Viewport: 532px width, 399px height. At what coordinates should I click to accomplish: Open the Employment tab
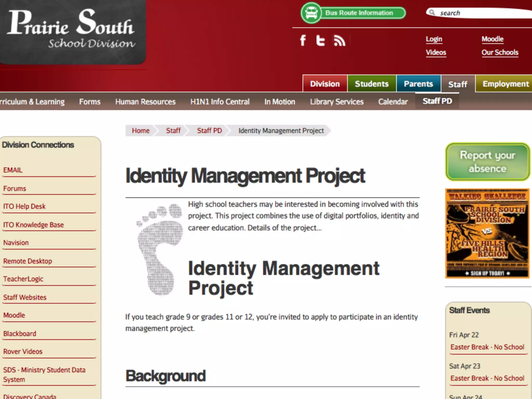point(506,84)
